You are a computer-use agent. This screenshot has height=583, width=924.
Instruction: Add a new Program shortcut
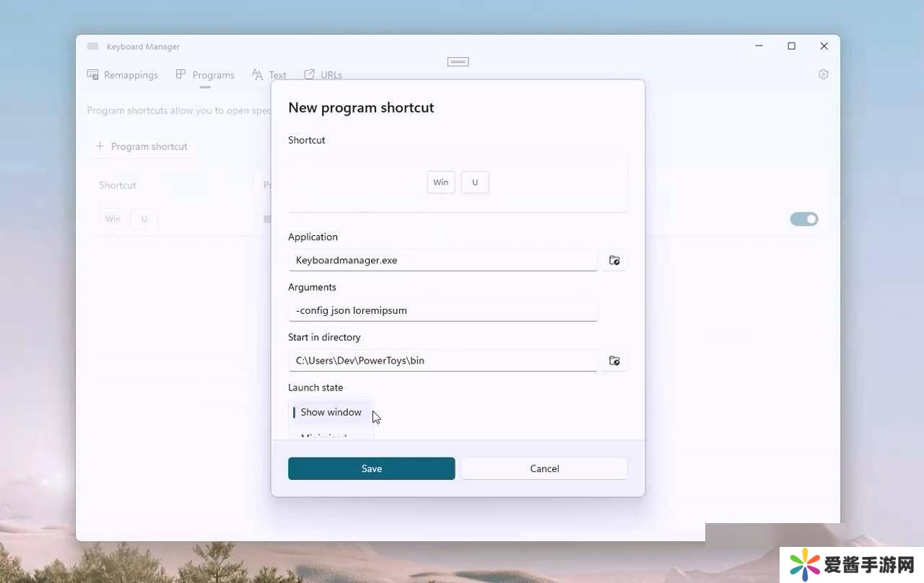pyautogui.click(x=141, y=146)
